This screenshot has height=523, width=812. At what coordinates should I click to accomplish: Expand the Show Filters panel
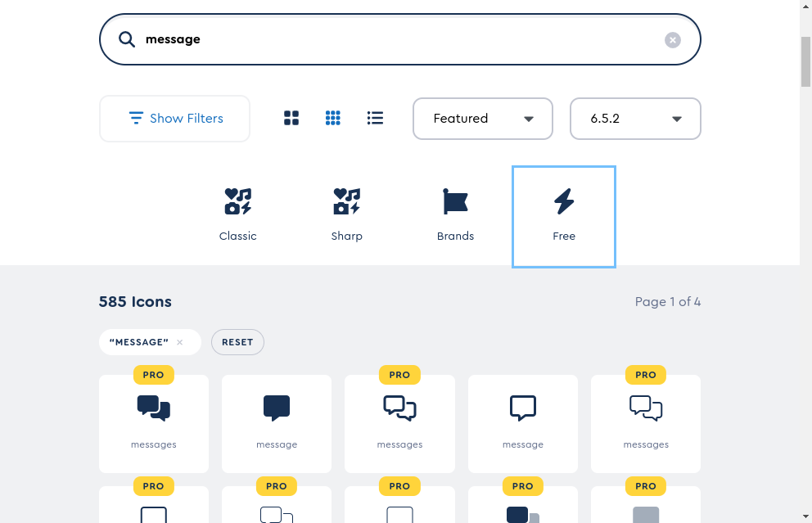pyautogui.click(x=174, y=119)
